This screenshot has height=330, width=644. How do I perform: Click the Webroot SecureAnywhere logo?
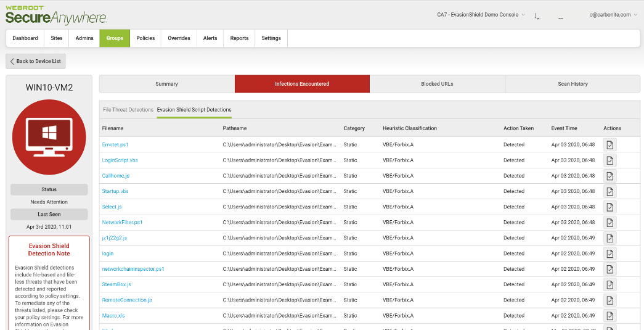pos(56,15)
